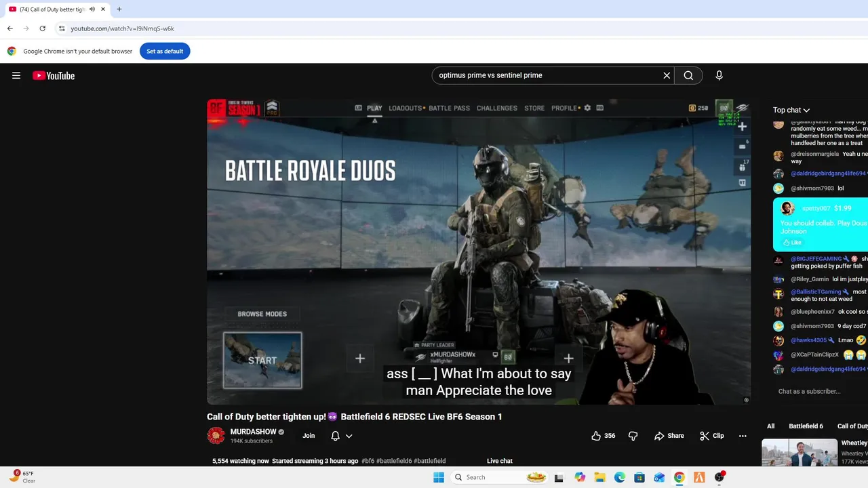Open Microsoft Store from the taskbar
The image size is (868, 488).
click(x=639, y=477)
